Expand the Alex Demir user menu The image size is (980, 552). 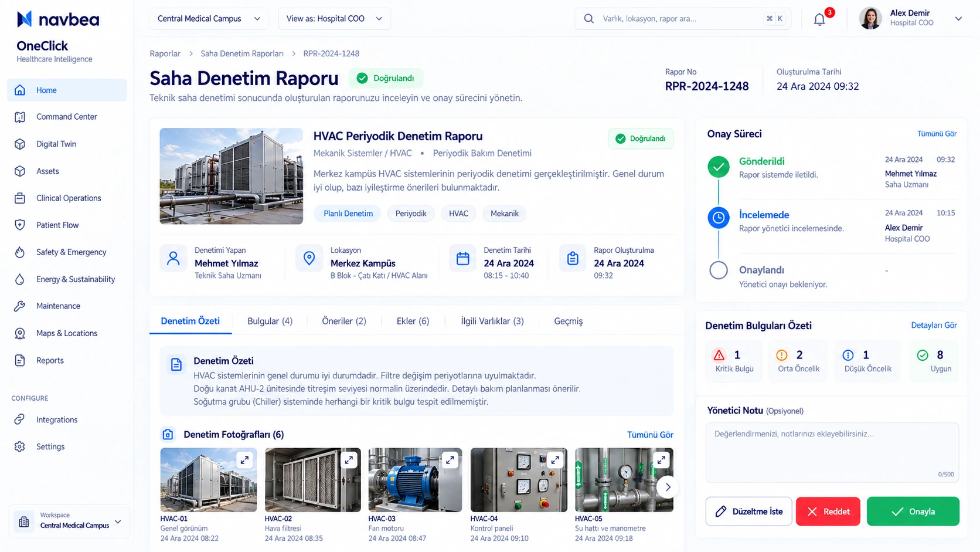coord(958,19)
